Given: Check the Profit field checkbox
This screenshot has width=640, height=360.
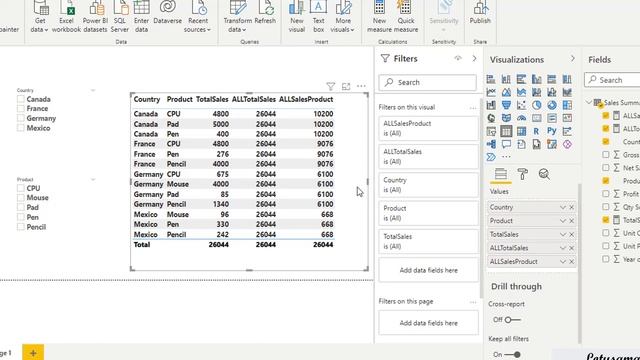Looking at the screenshot, I should point(606,194).
